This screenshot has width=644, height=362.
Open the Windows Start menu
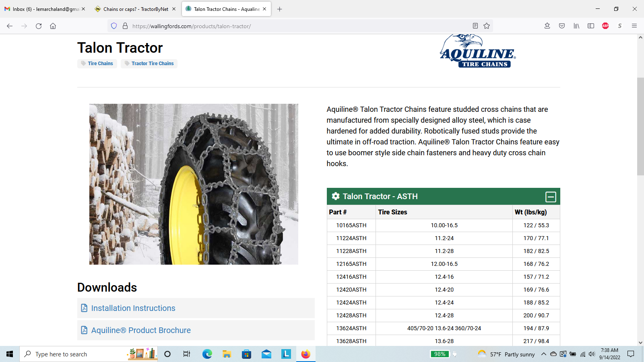point(10,354)
